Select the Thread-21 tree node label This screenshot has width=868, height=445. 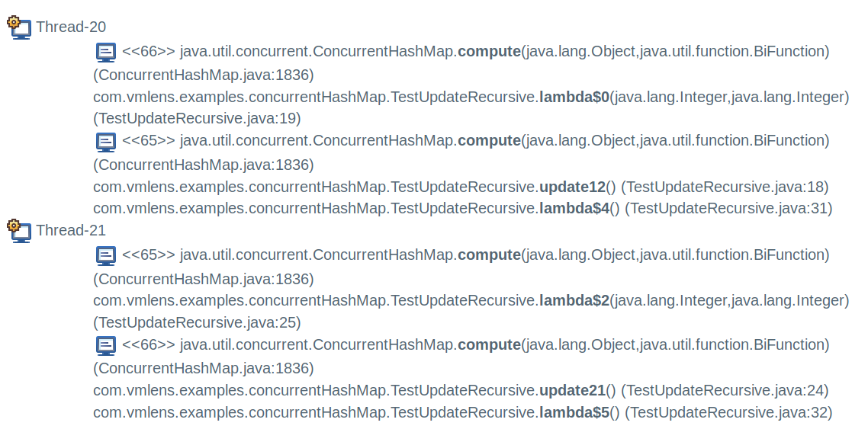click(71, 230)
